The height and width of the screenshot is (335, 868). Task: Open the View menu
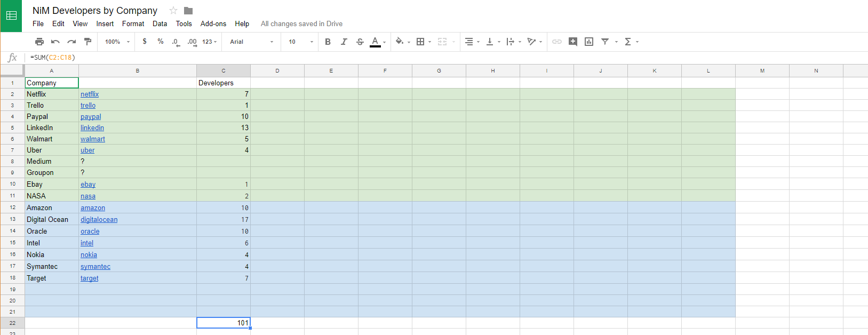tap(80, 23)
